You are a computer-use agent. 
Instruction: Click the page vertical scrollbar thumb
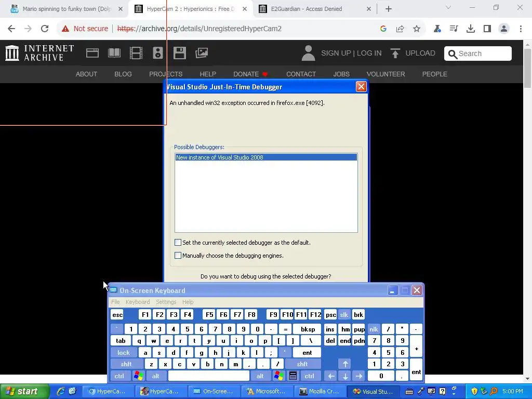528,68
